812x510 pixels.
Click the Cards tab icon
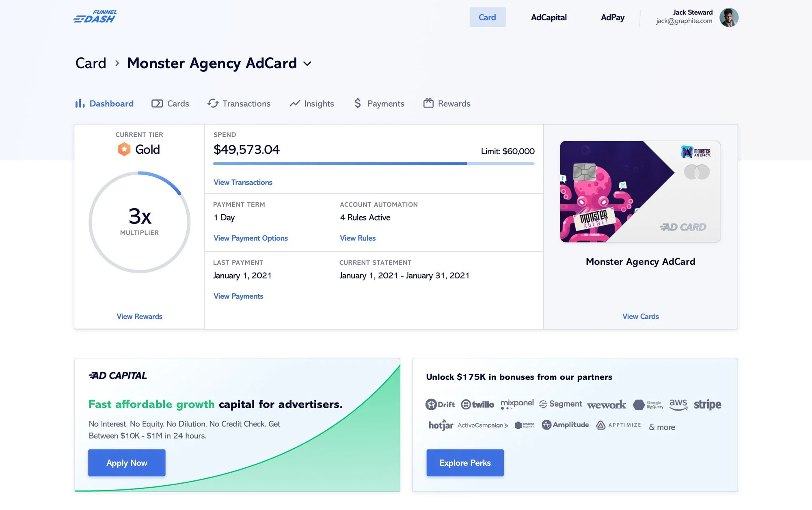point(157,103)
